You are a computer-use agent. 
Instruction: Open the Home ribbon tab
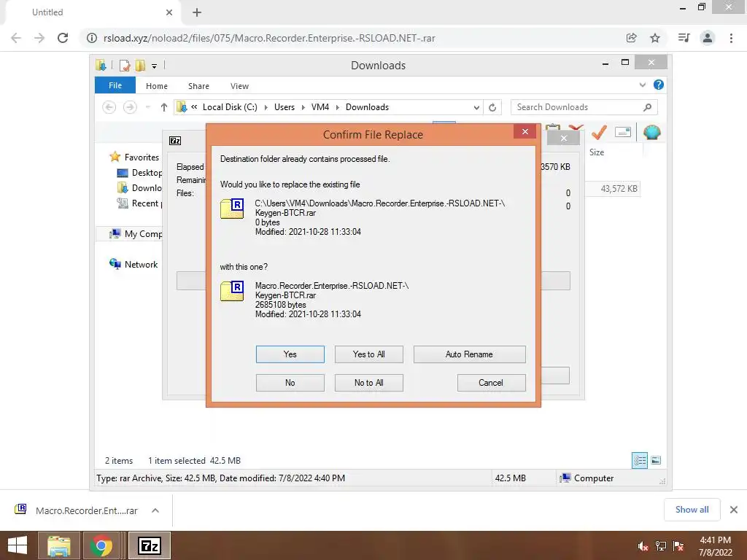click(x=157, y=86)
